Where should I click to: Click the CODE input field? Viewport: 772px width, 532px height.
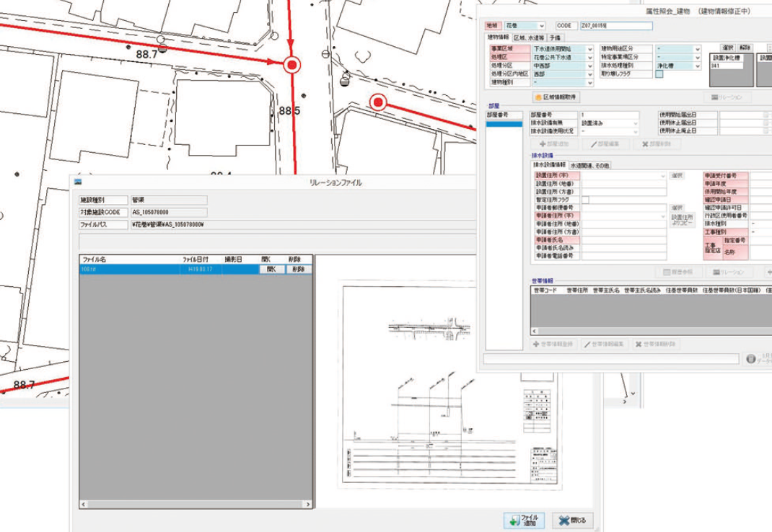(615, 26)
